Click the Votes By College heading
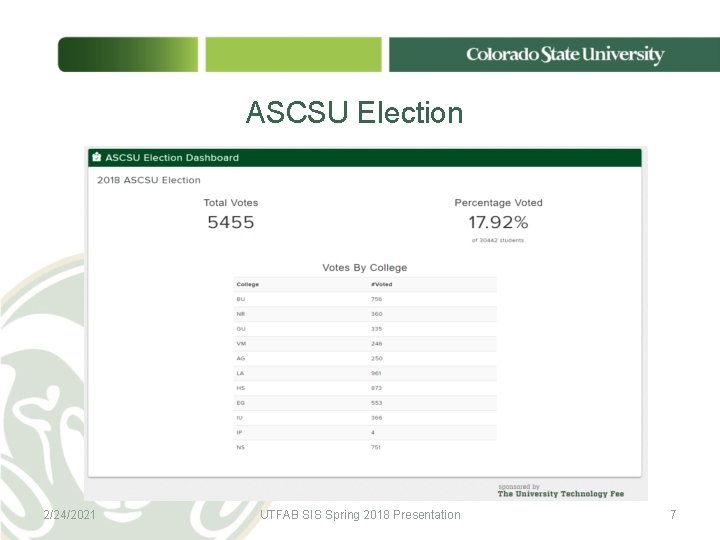This screenshot has height=540, width=720. pyautogui.click(x=364, y=268)
